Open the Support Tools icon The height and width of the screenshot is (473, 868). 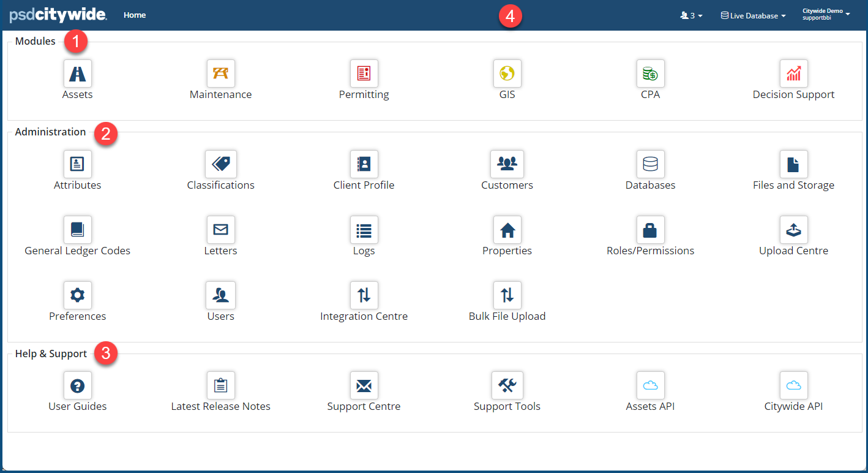507,385
